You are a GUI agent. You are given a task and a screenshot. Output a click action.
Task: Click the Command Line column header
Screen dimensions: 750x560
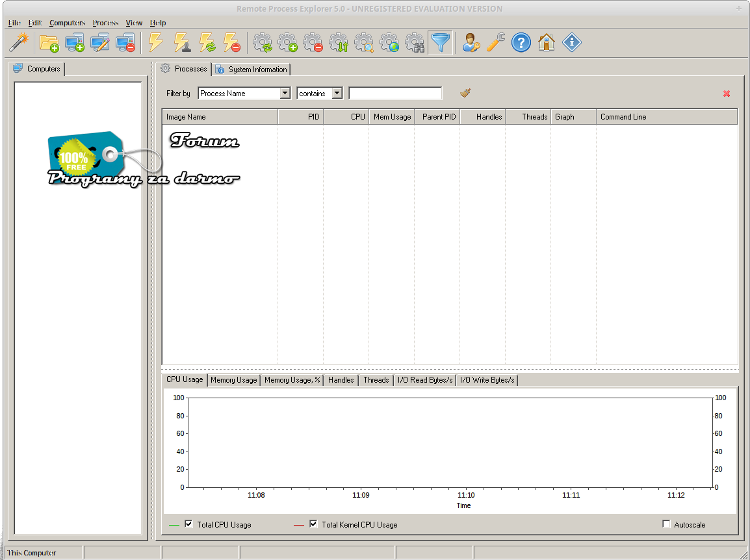coord(667,117)
